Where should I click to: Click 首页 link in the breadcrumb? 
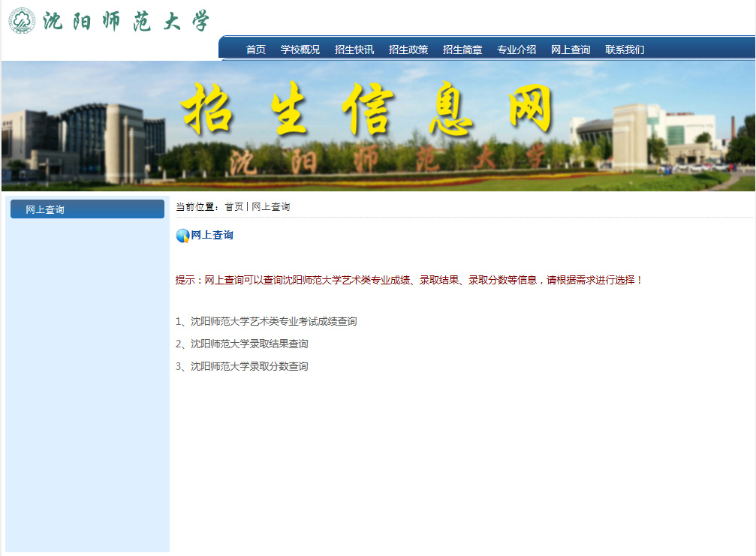[233, 206]
